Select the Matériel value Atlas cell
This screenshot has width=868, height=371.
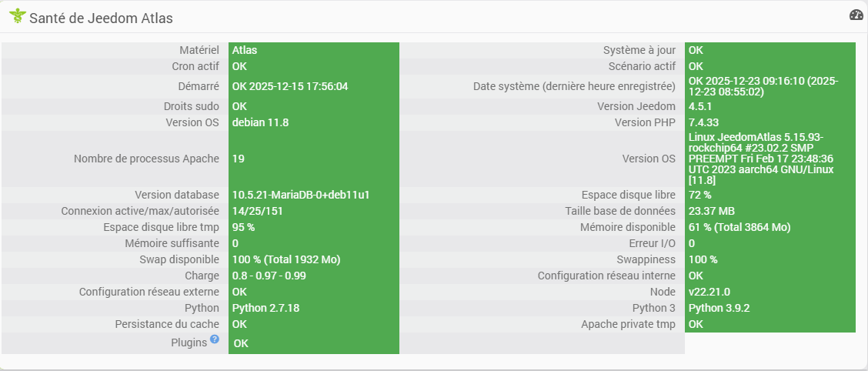tap(245, 50)
